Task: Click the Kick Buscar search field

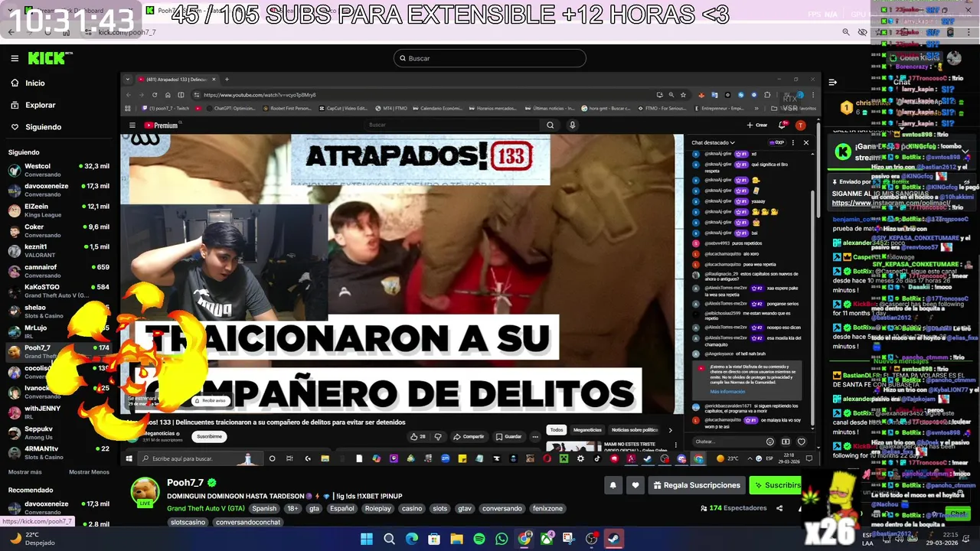Action: pos(490,58)
